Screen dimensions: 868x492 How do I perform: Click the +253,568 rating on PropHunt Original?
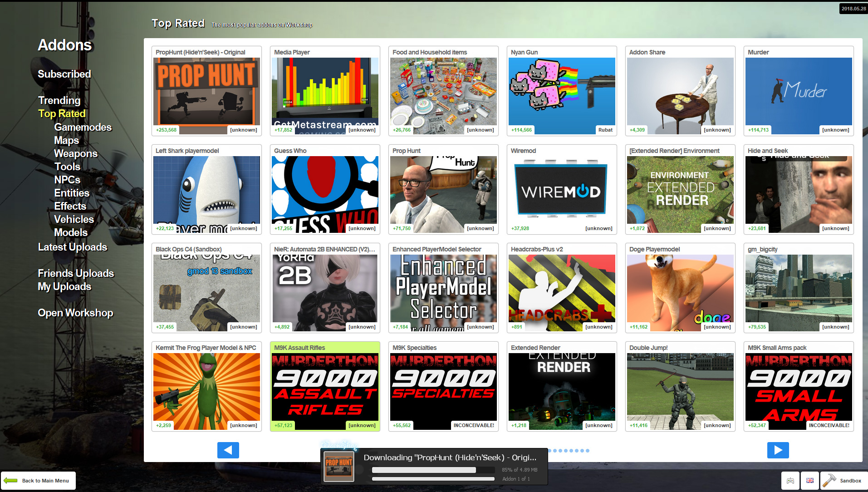click(166, 130)
